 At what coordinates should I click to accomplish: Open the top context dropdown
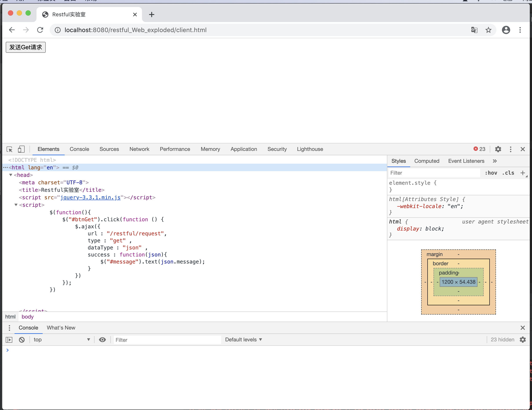click(x=61, y=340)
